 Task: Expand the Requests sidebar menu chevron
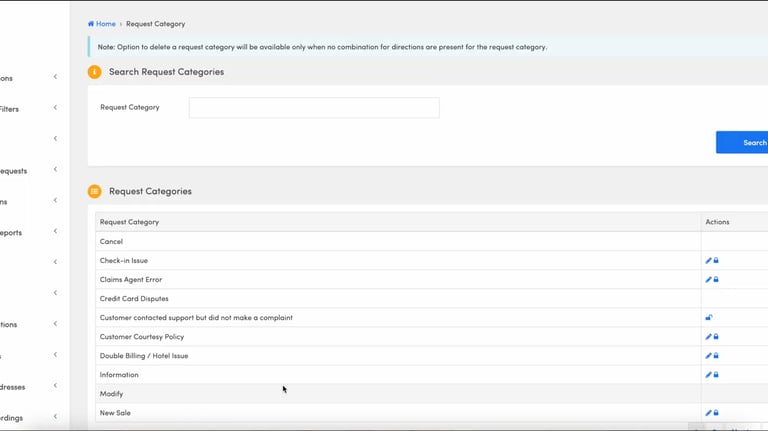[55, 170]
